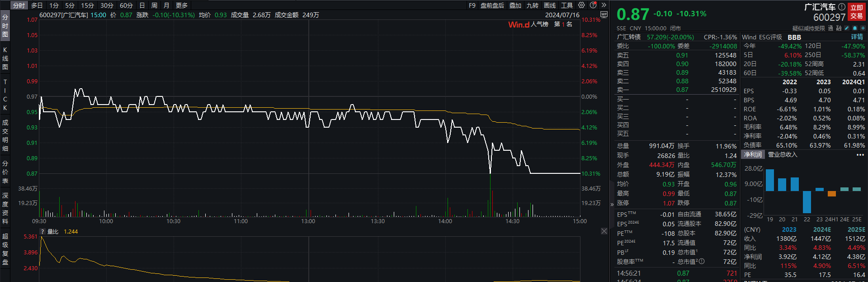
Task: Click the pencil note icon
Action: click(x=847, y=28)
